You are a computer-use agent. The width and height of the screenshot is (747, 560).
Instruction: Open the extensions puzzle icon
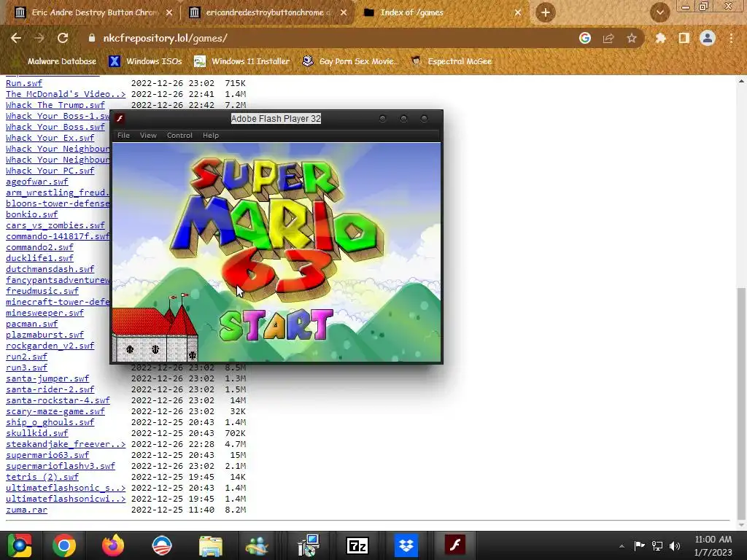coord(660,38)
